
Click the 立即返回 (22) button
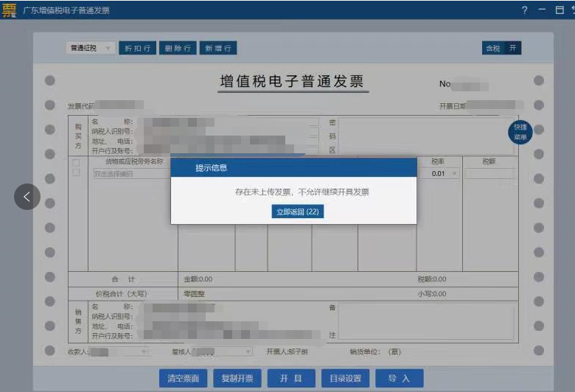click(297, 211)
